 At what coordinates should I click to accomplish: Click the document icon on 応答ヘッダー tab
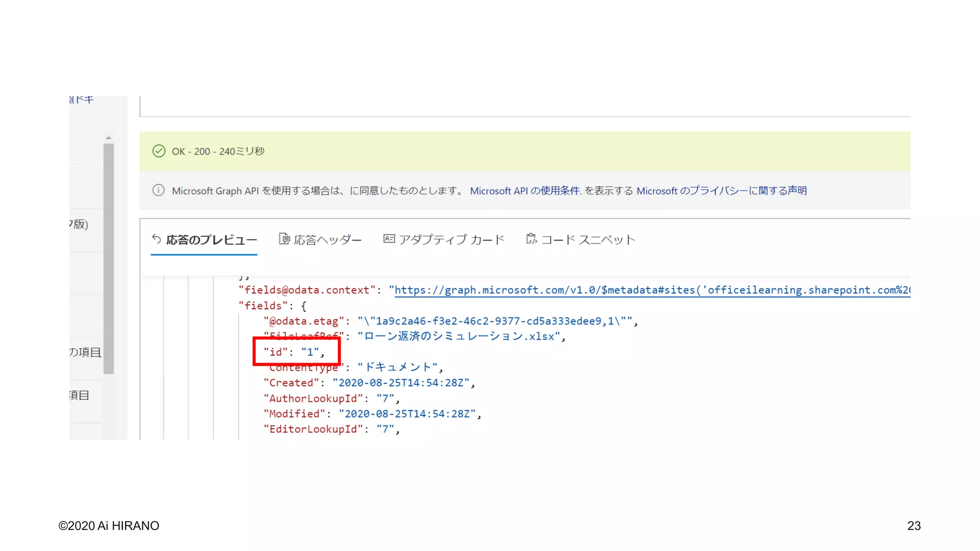pyautogui.click(x=284, y=239)
